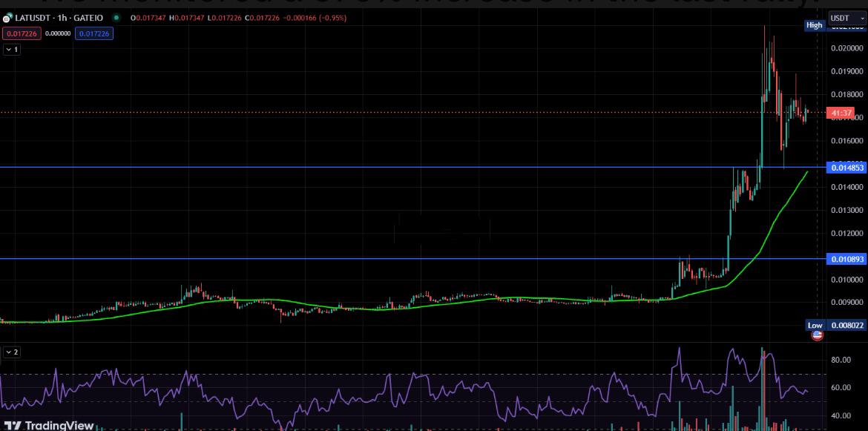
Task: Click the 0.013000 price axis label
Action: pos(846,210)
